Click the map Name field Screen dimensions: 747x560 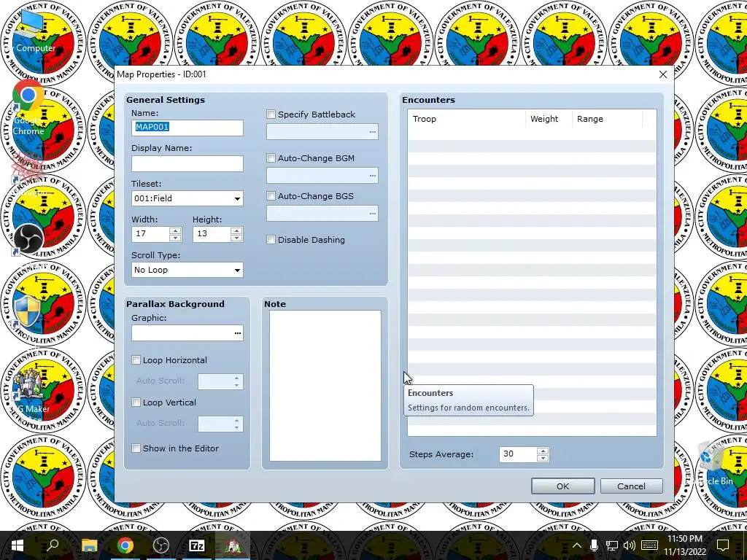(187, 128)
